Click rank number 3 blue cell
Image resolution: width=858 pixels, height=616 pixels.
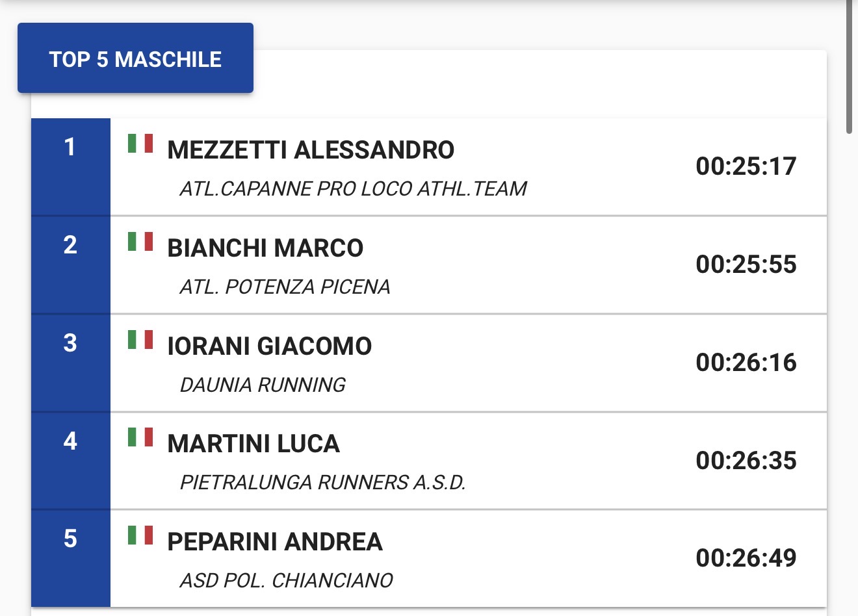71,363
